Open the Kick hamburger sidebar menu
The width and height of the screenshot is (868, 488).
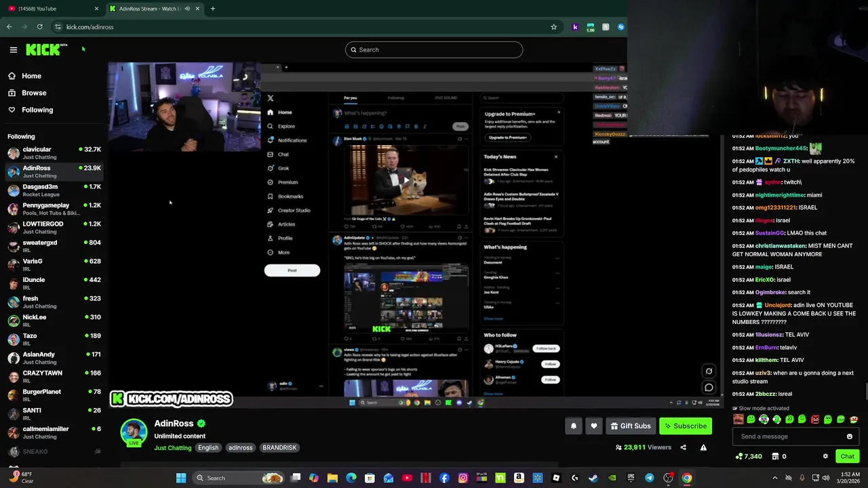[x=13, y=49]
